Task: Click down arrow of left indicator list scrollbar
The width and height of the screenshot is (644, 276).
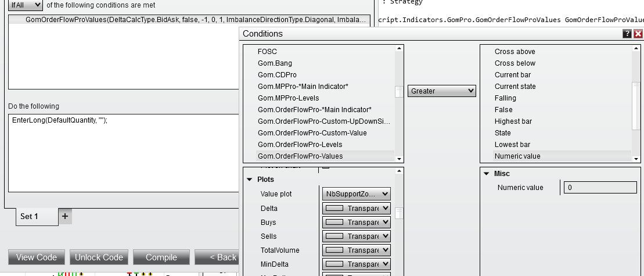Action: coord(399,159)
